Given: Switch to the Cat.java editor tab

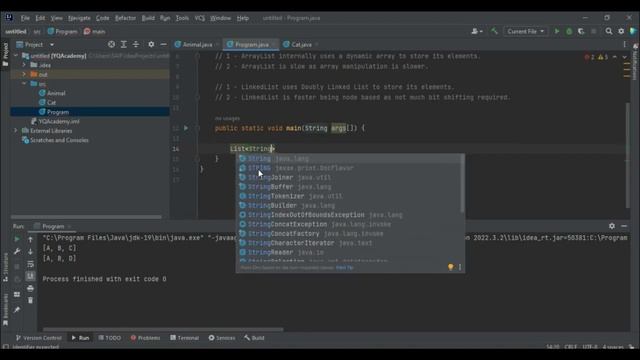Looking at the screenshot, I should click(301, 44).
